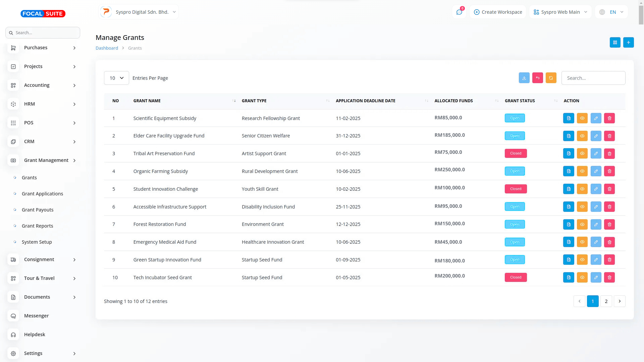Select Grant Payouts sidebar item

click(x=38, y=210)
